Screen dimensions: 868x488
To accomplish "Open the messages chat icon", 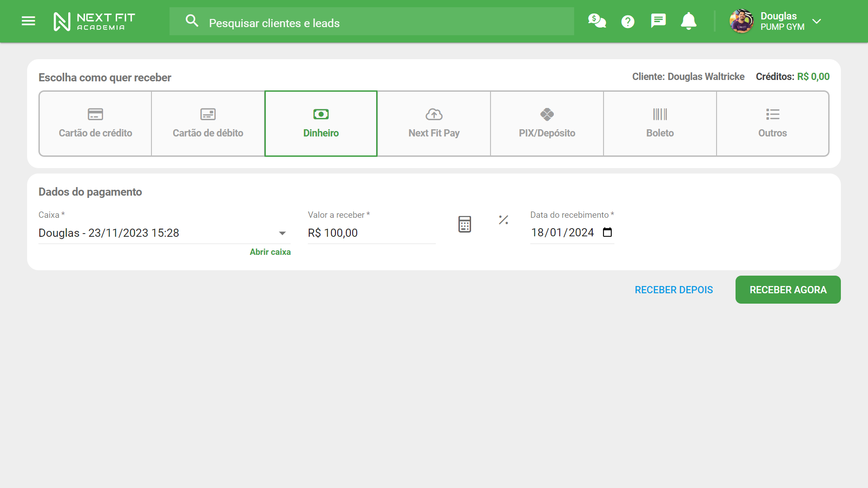I will (x=658, y=21).
